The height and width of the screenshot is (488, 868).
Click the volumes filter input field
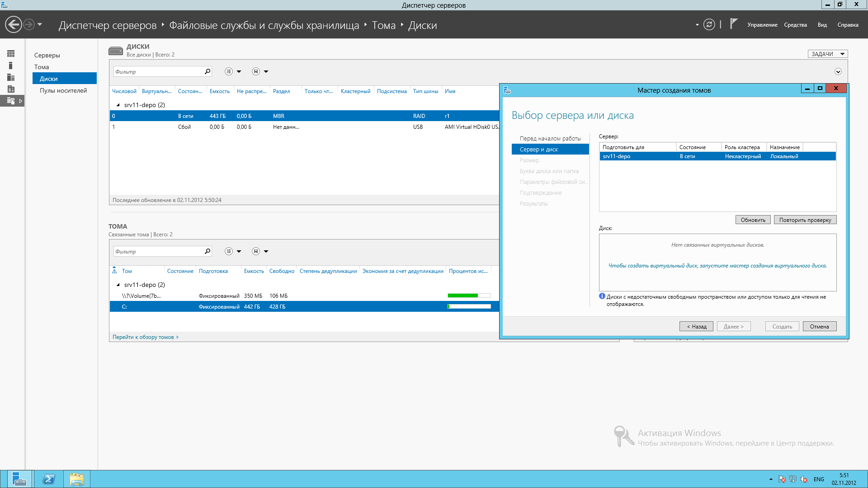[158, 251]
